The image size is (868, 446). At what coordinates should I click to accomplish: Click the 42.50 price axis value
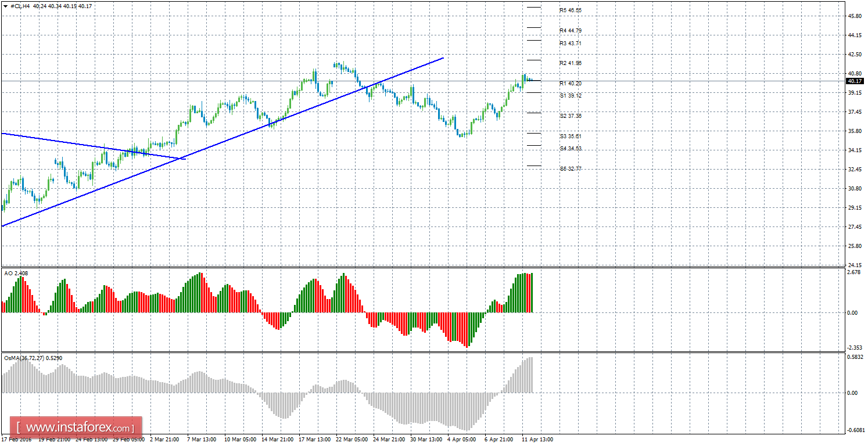pyautogui.click(x=854, y=55)
